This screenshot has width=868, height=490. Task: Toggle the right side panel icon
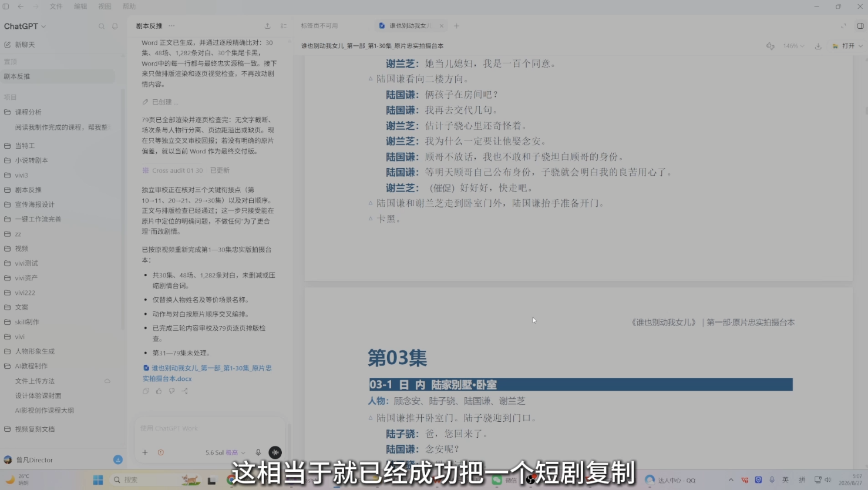[x=860, y=26]
